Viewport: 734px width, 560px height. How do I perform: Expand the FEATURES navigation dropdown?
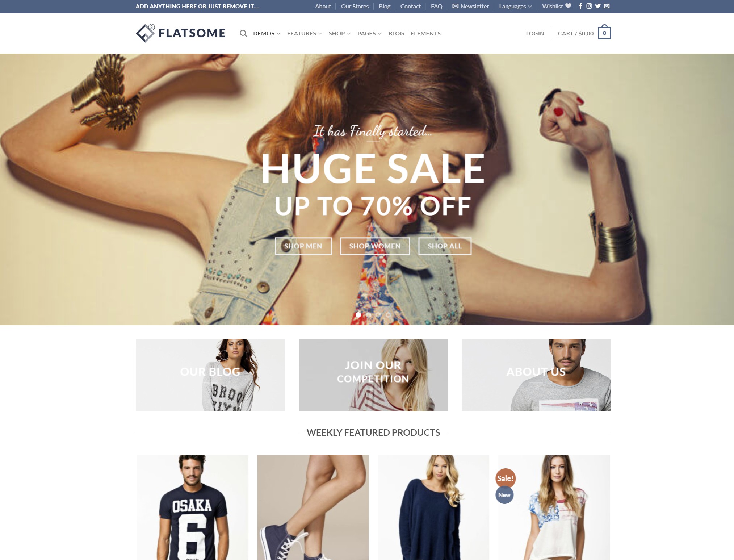point(303,33)
